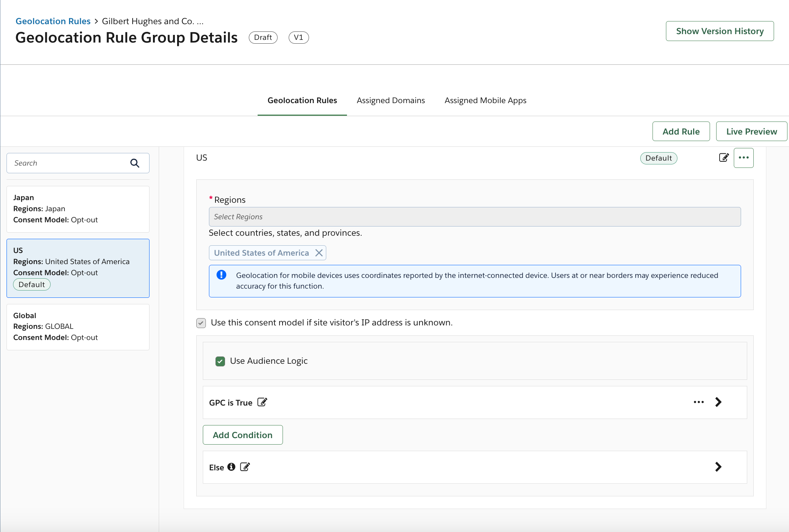This screenshot has height=532, width=789.
Task: Edit the US rule name pencil icon
Action: [723, 158]
